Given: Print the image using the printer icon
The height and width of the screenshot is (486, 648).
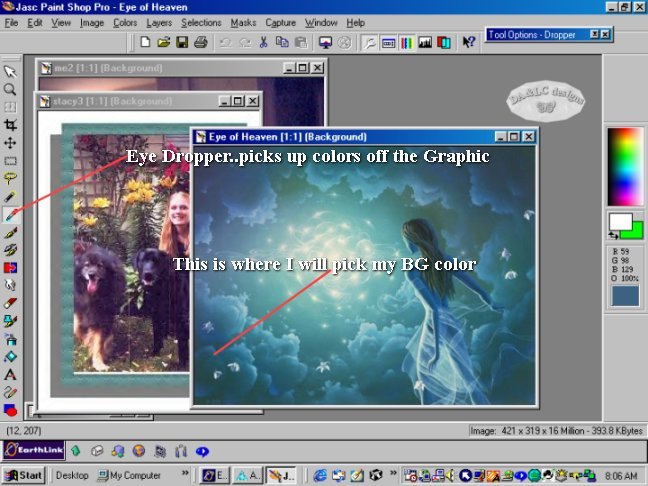Looking at the screenshot, I should (x=201, y=42).
